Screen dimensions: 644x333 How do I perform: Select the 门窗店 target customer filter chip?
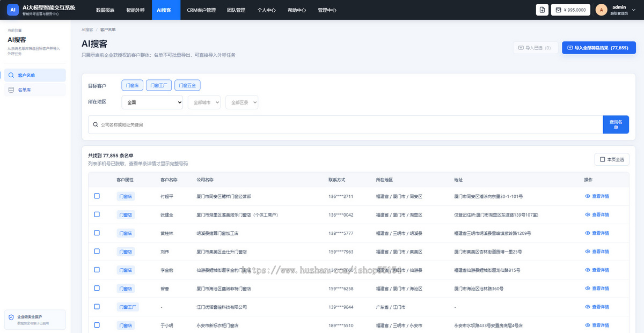pos(132,86)
